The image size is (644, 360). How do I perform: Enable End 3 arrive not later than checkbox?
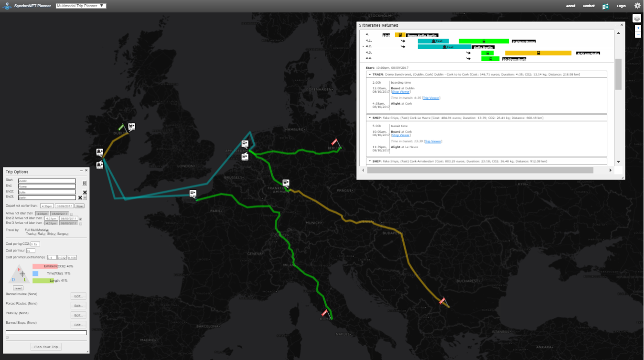pos(80,223)
